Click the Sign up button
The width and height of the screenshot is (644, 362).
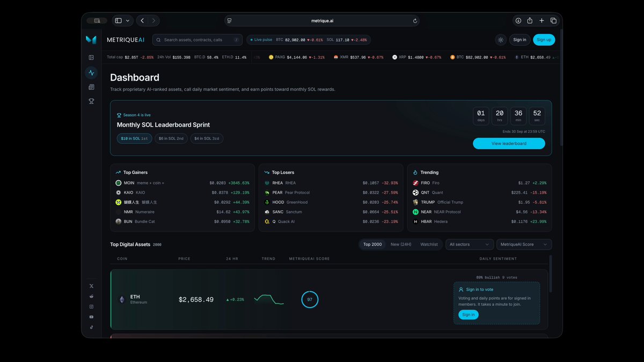click(544, 40)
